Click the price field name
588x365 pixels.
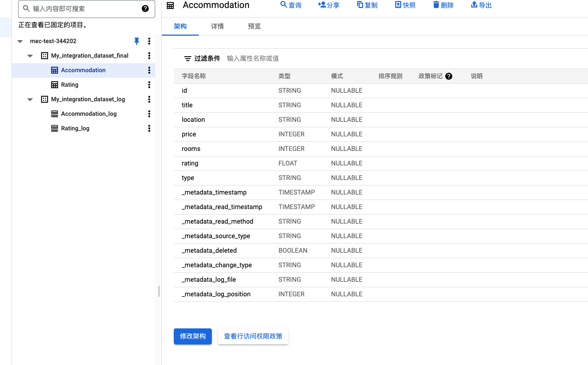(189, 134)
